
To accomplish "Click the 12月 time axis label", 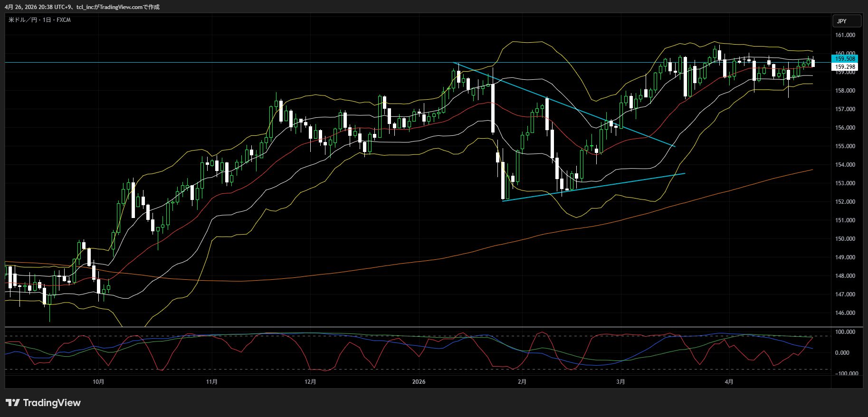I will tap(310, 382).
